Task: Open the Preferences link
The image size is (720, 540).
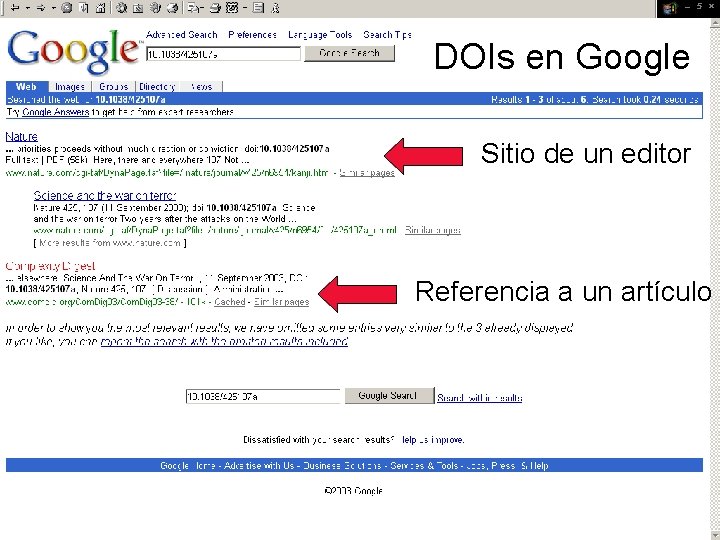Action: point(253,35)
